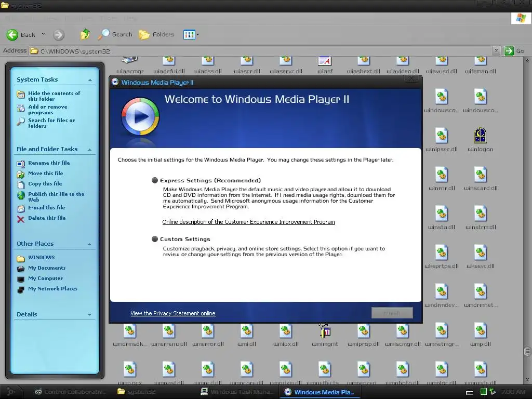Select the winscard.dll file icon
Screen dimensions: 532x399
pos(481,175)
